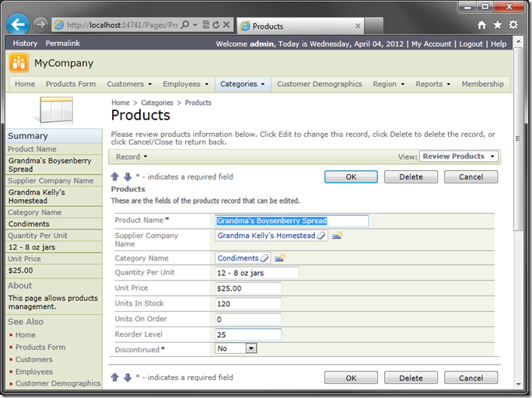
Task: Expand the Employees menu dropdown
Action: [207, 84]
